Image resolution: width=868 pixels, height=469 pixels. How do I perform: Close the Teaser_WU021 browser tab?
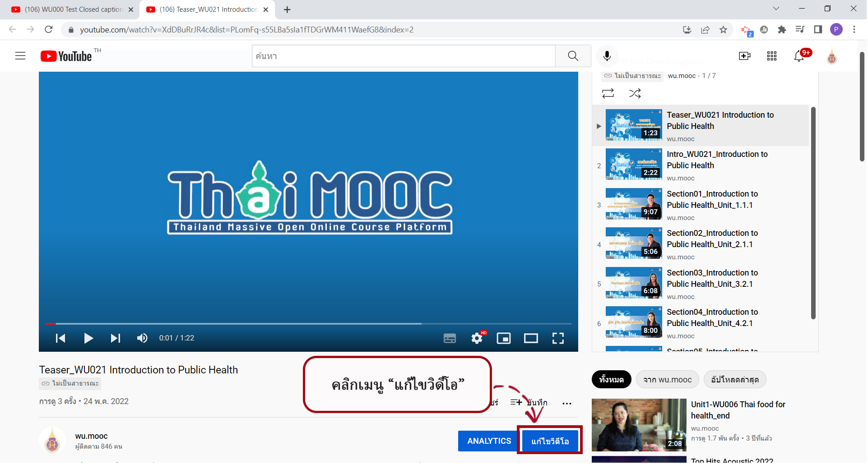click(266, 9)
